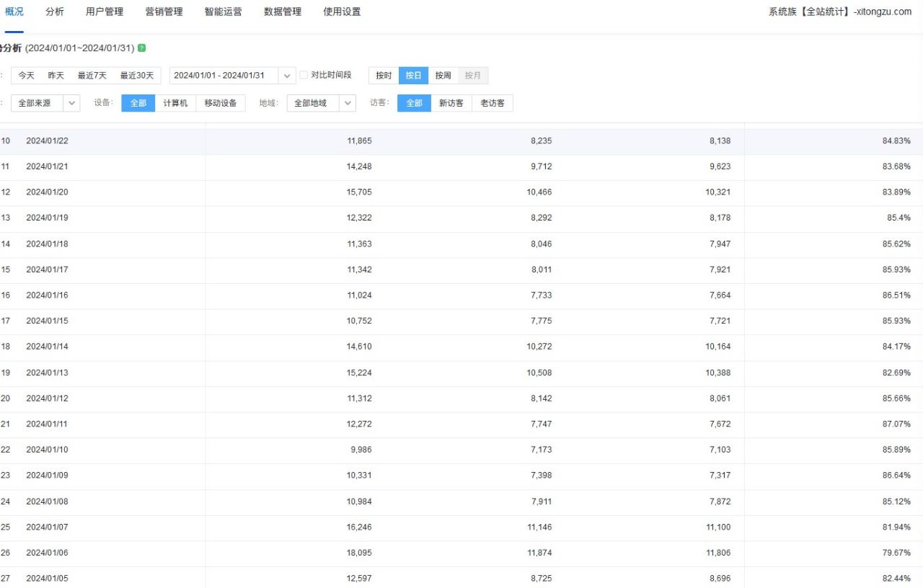Group data by week with 按周
The image size is (923, 588).
[443, 76]
